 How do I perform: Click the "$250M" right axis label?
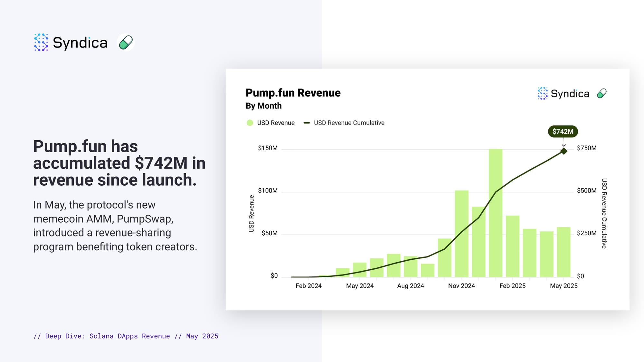(x=587, y=233)
